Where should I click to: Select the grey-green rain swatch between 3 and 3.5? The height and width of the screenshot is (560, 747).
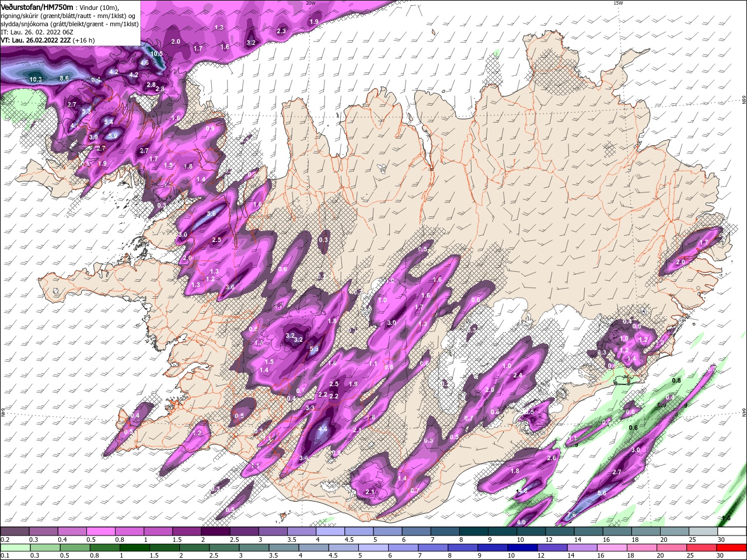(255, 547)
